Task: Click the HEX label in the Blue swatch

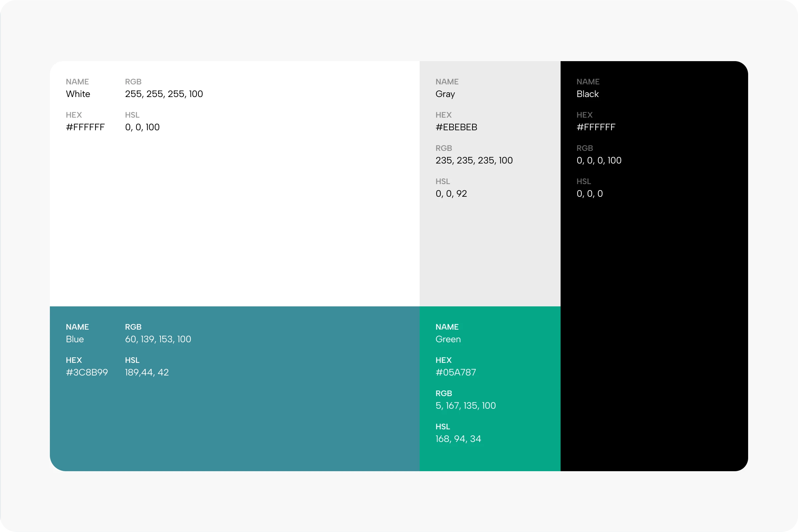Action: tap(74, 360)
